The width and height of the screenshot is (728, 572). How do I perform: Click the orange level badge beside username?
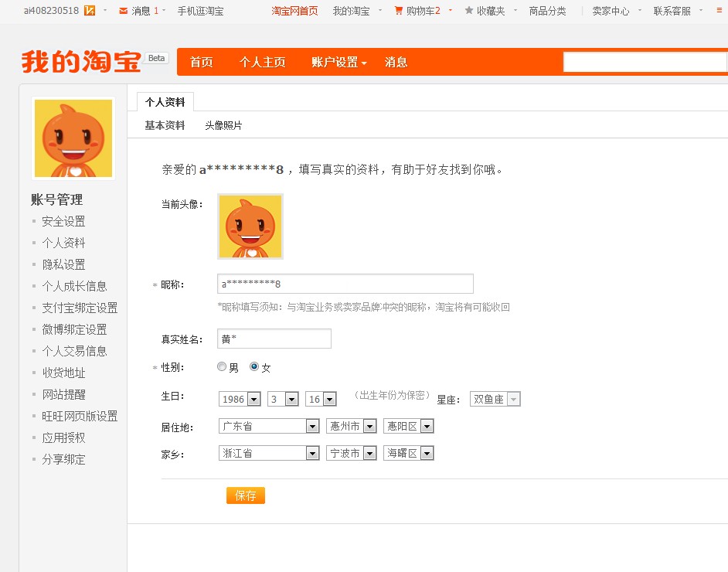click(90, 10)
